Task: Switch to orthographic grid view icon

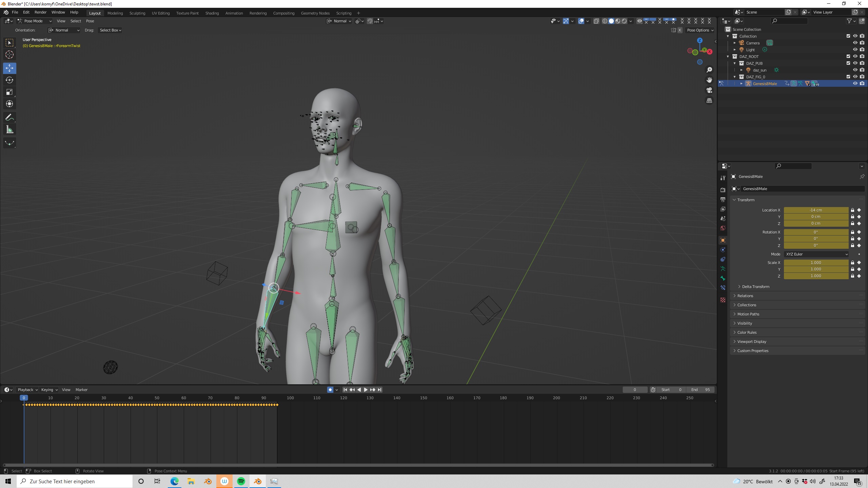Action: click(x=709, y=101)
